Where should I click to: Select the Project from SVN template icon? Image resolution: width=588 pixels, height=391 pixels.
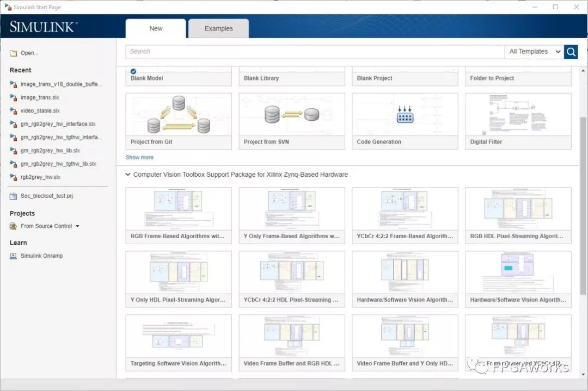coord(292,115)
